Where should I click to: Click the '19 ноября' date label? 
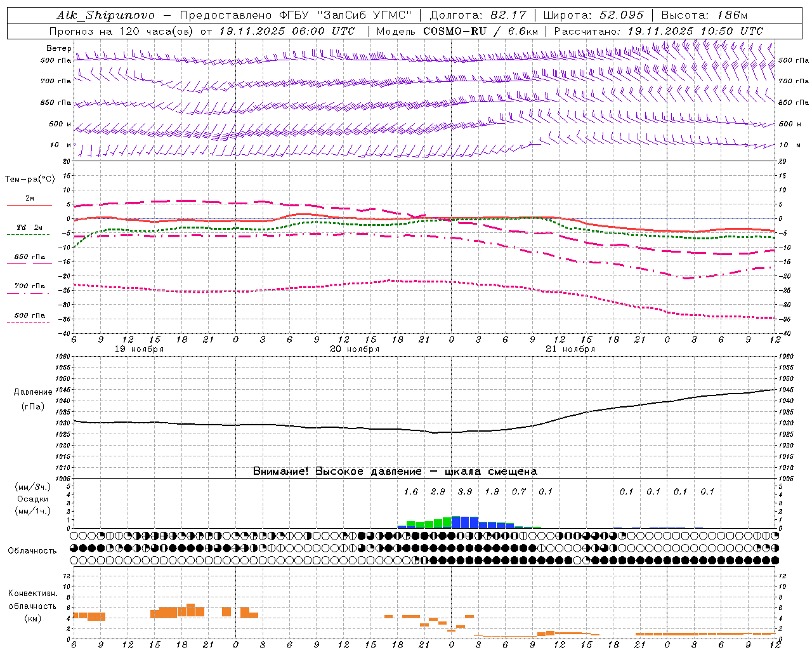139,349
